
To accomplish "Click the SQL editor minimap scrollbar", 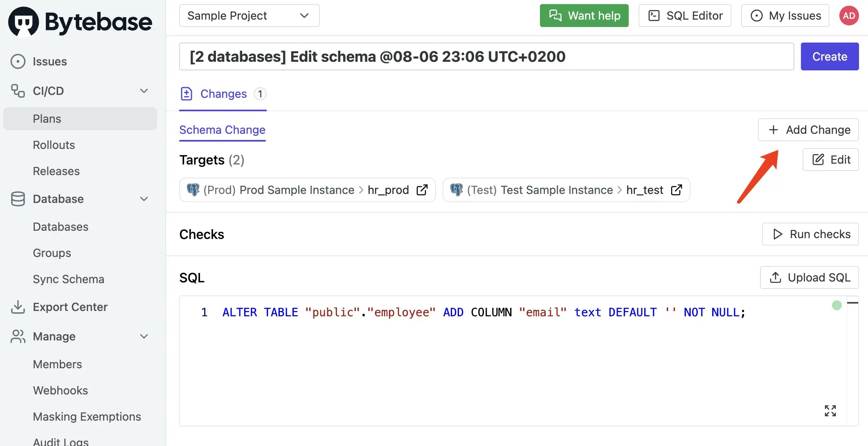I will click(x=852, y=360).
